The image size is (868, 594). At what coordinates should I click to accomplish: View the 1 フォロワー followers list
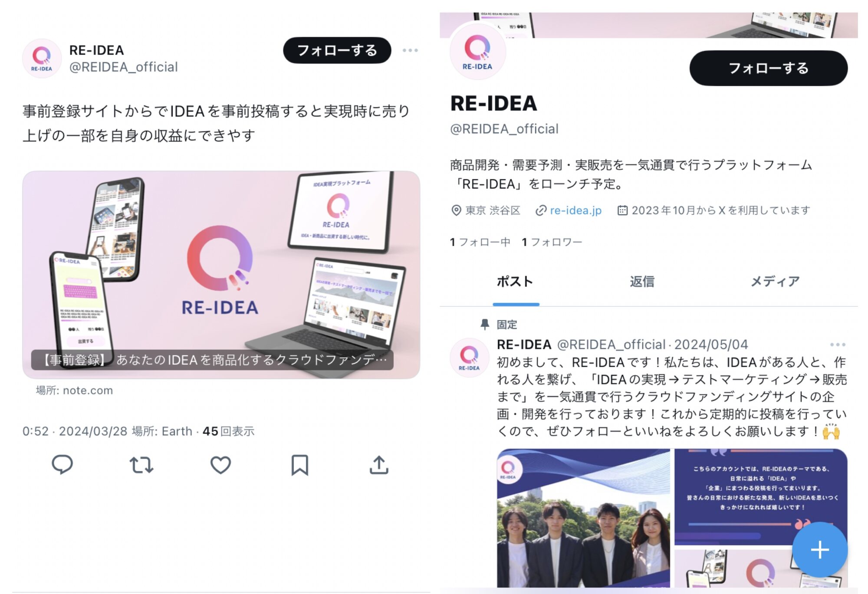(x=552, y=242)
